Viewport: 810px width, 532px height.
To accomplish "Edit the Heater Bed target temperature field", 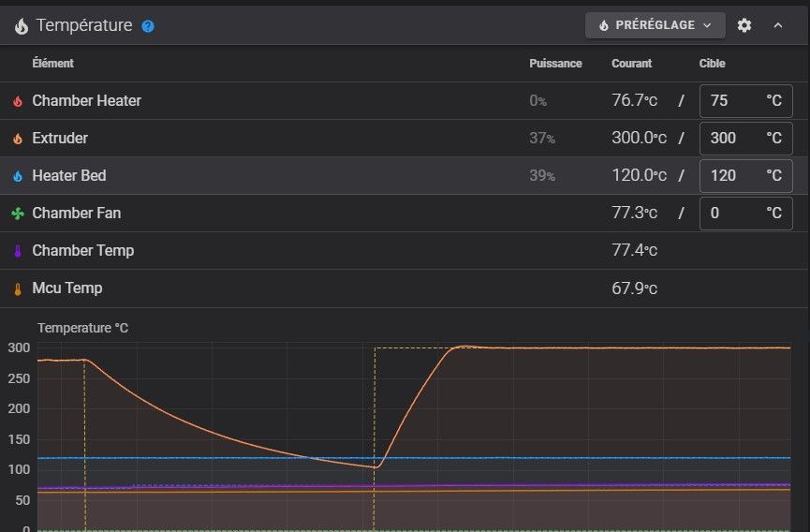I will pyautogui.click(x=733, y=175).
